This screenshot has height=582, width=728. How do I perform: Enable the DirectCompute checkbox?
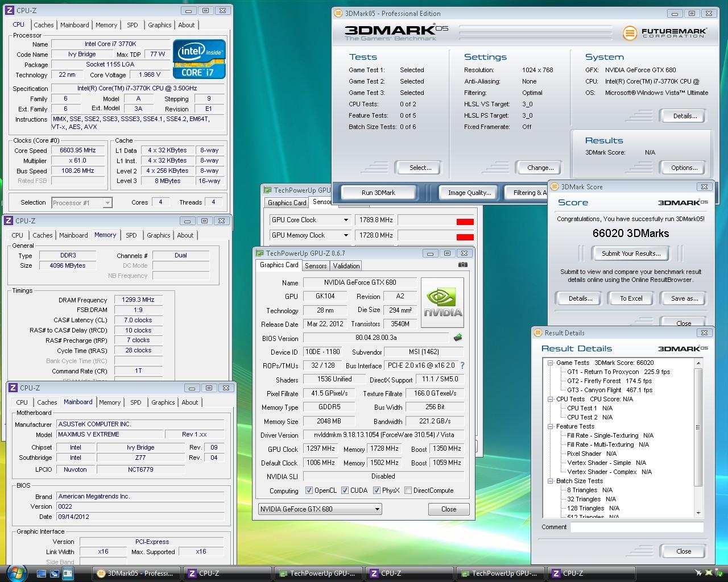408,490
